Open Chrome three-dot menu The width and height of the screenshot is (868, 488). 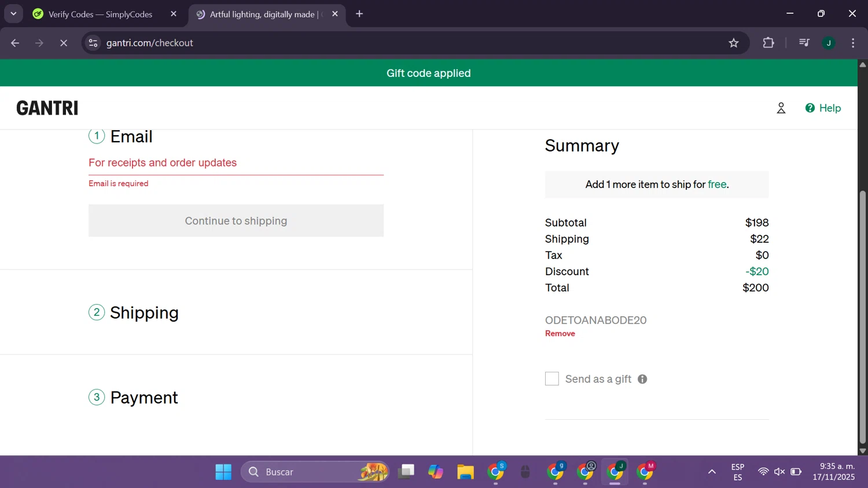853,43
